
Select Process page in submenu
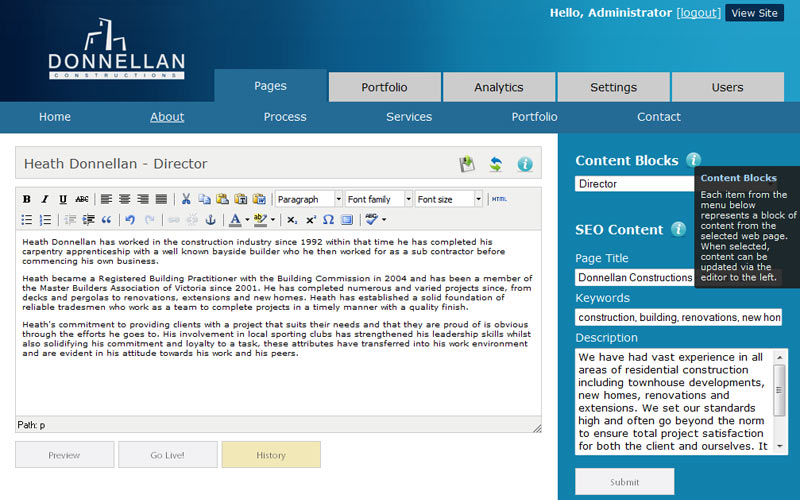285,117
